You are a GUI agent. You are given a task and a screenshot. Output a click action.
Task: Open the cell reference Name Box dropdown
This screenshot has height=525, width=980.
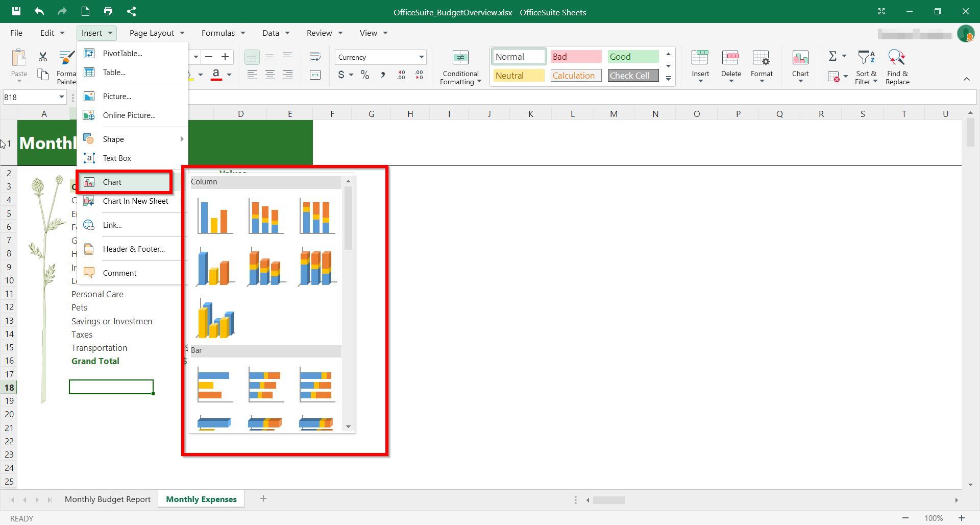coord(61,97)
